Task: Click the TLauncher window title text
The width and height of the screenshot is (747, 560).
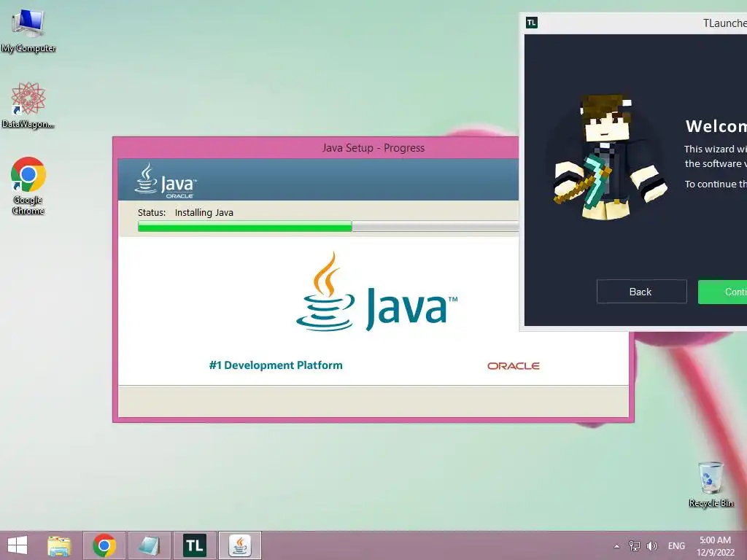Action: click(724, 23)
